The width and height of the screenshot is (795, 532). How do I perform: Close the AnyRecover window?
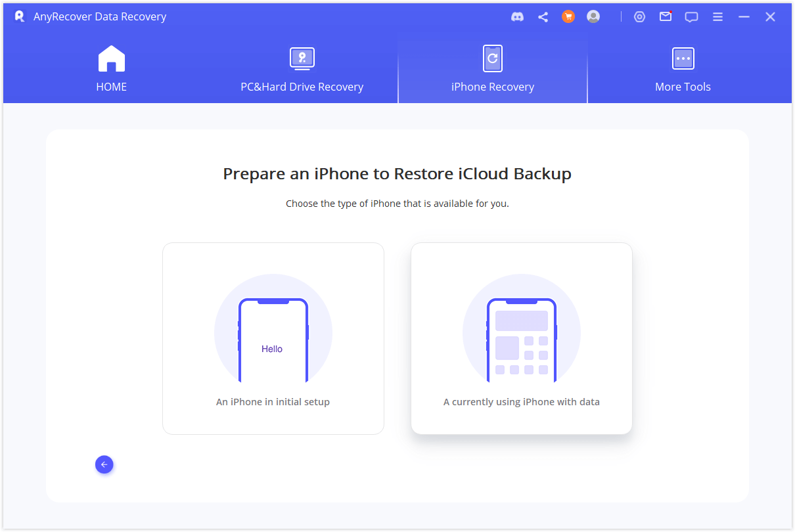[x=770, y=17]
